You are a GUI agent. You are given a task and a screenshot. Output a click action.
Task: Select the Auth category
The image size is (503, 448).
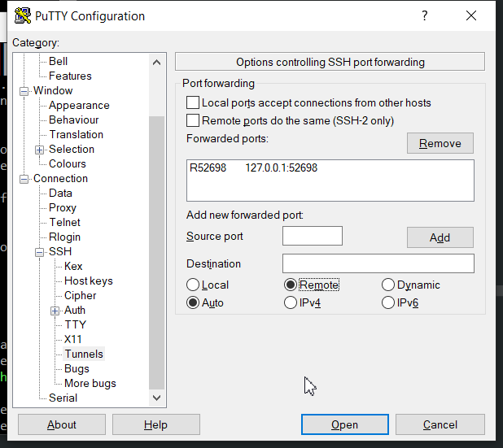(75, 311)
